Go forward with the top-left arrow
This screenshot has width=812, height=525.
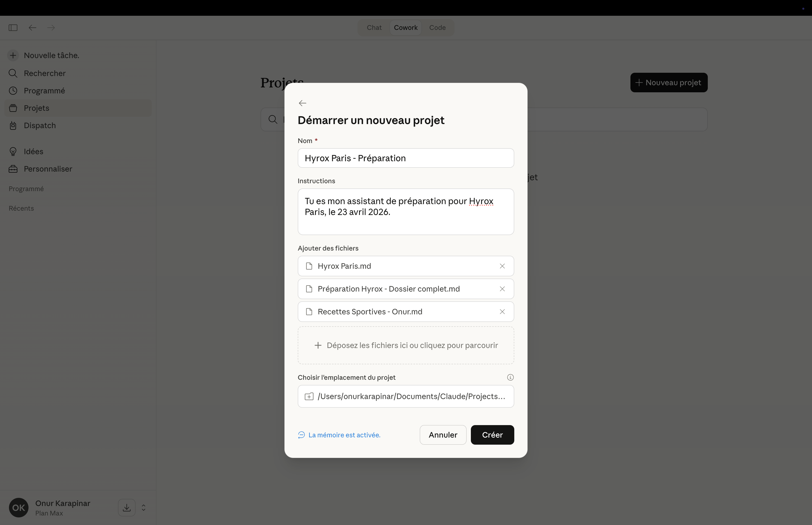coord(51,28)
